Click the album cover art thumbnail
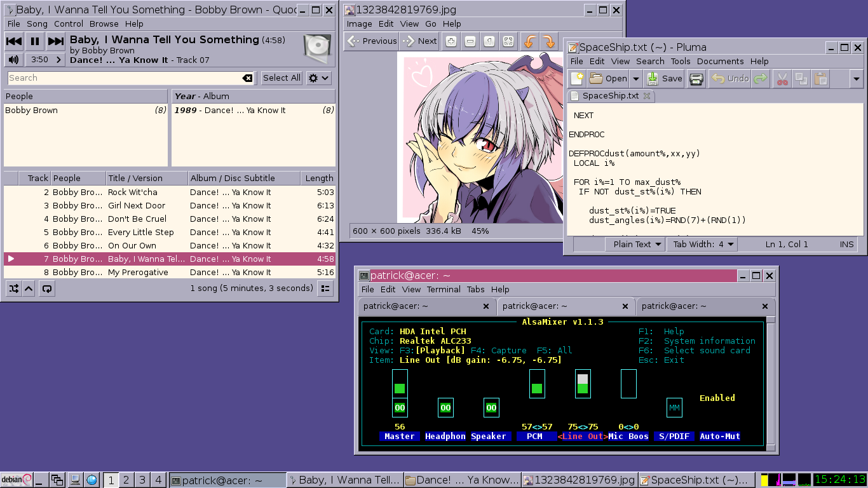 pyautogui.click(x=317, y=49)
